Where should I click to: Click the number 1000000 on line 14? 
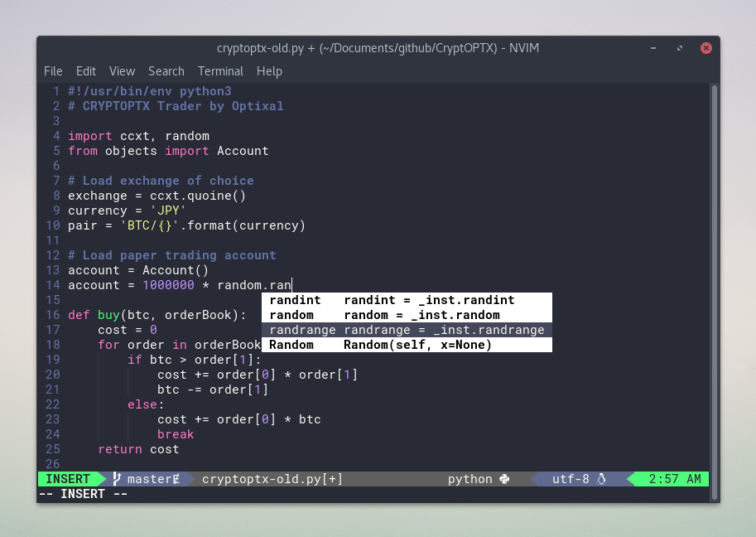[x=168, y=285]
